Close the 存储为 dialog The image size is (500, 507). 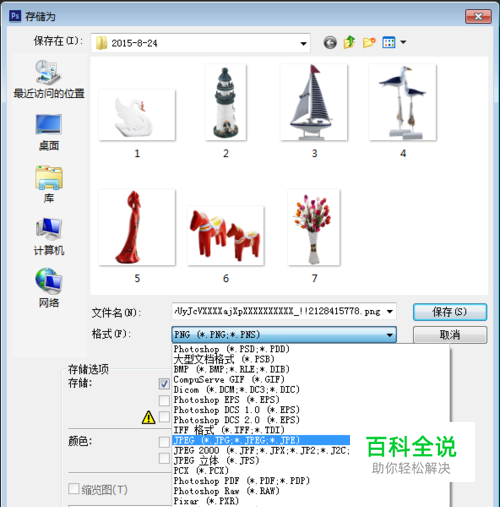(x=478, y=16)
